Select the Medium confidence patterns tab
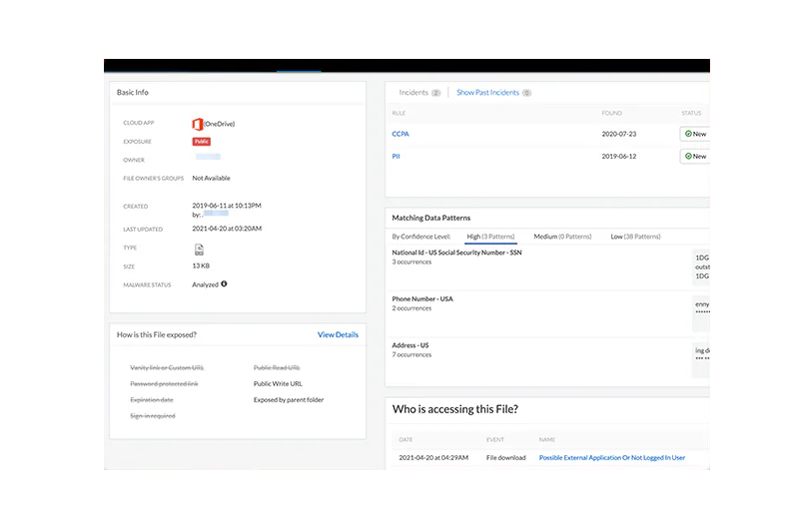Screen dimensions: 804x532 click(562, 237)
